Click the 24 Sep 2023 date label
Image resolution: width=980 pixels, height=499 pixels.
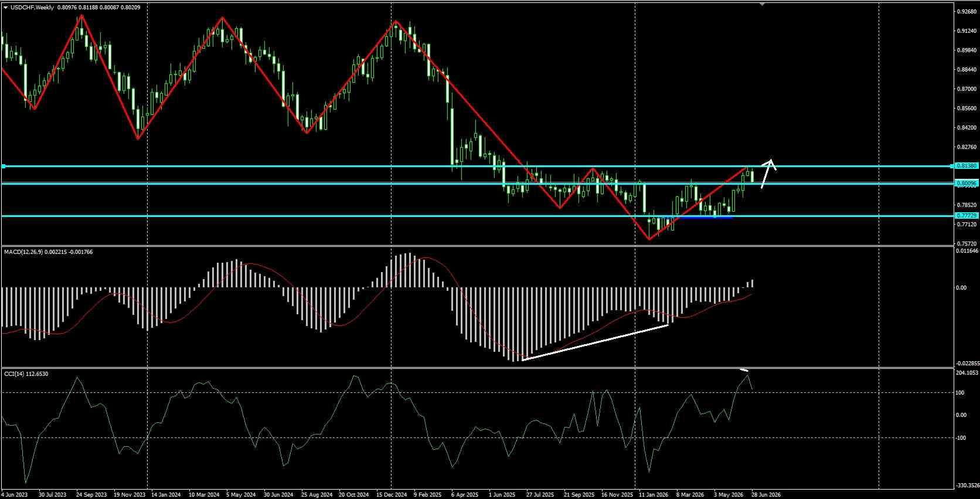[92, 494]
